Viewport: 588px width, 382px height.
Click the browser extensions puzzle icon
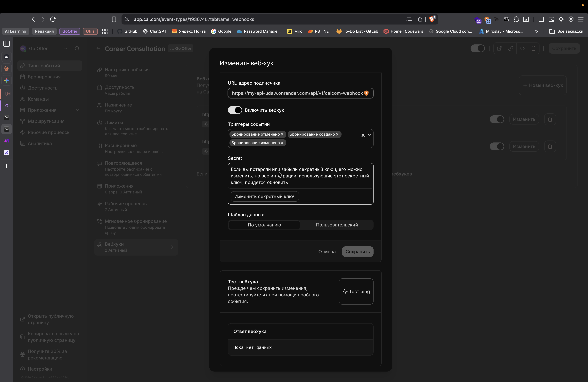coord(516,19)
